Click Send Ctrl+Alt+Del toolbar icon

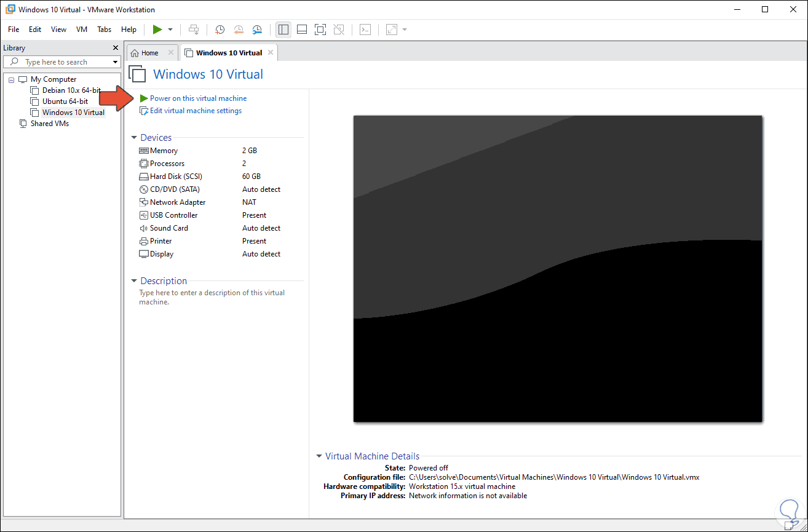tap(194, 30)
